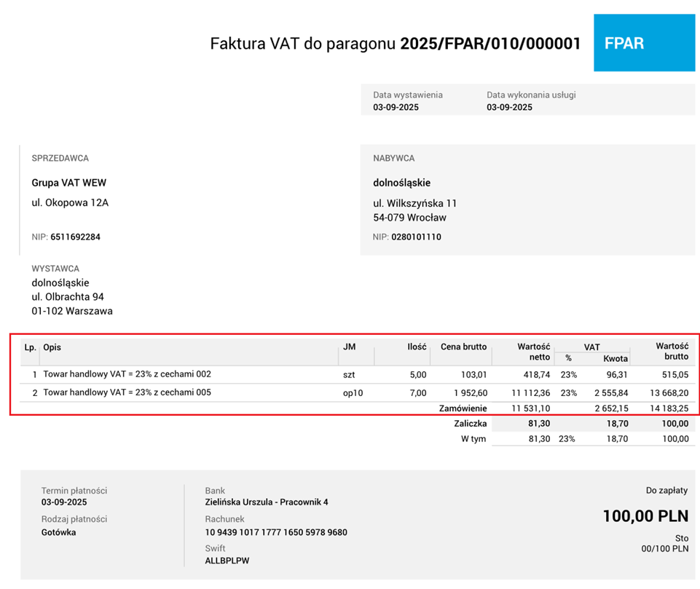Click gross value 13 668,20
Image resolution: width=700 pixels, height=589 pixels.
(x=669, y=393)
